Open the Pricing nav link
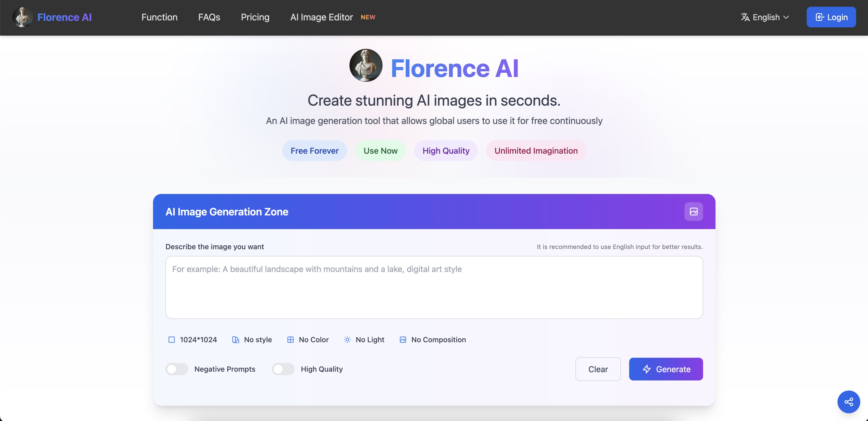The width and height of the screenshot is (868, 421). pyautogui.click(x=255, y=17)
